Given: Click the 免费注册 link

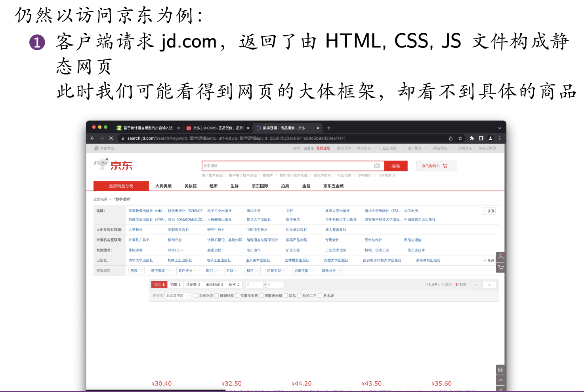Looking at the screenshot, I should 323,148.
